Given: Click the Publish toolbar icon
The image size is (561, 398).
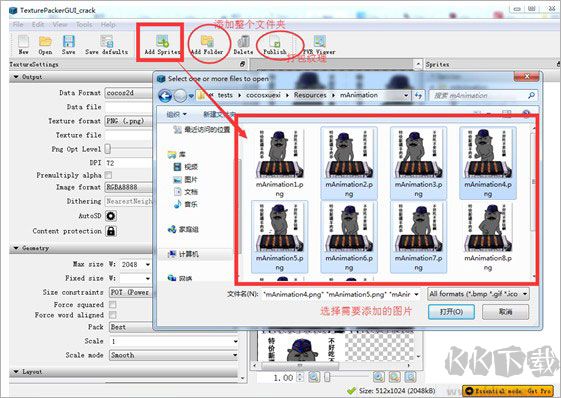Looking at the screenshot, I should tap(275, 44).
